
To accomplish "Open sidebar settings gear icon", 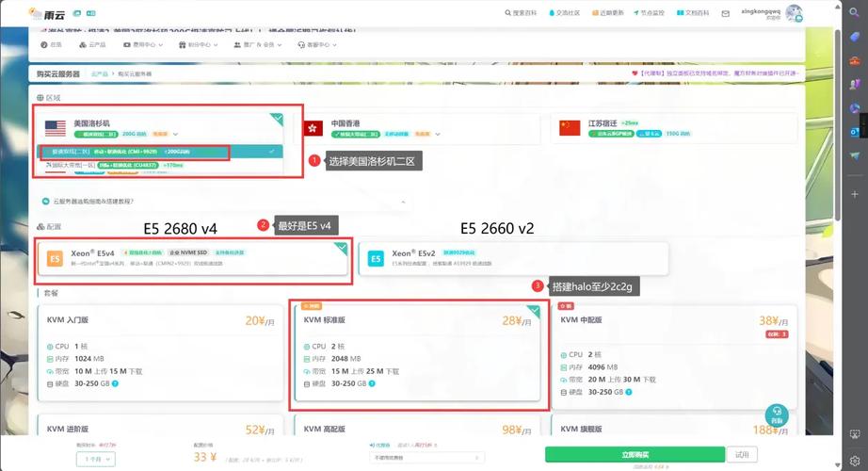I will (x=855, y=461).
